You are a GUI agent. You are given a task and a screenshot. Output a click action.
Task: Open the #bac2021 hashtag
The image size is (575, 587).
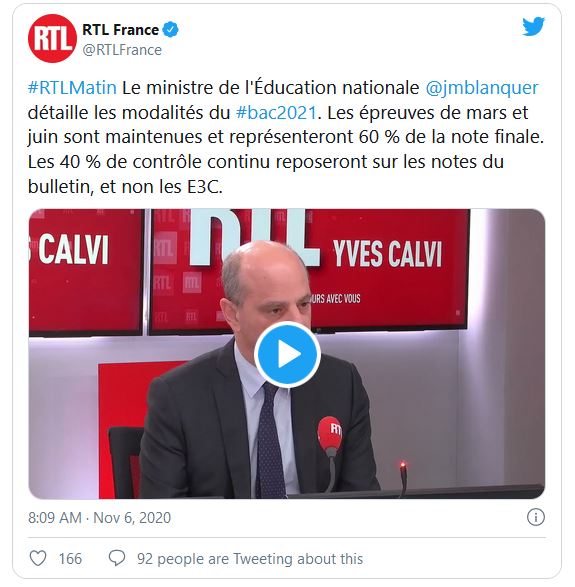click(276, 112)
